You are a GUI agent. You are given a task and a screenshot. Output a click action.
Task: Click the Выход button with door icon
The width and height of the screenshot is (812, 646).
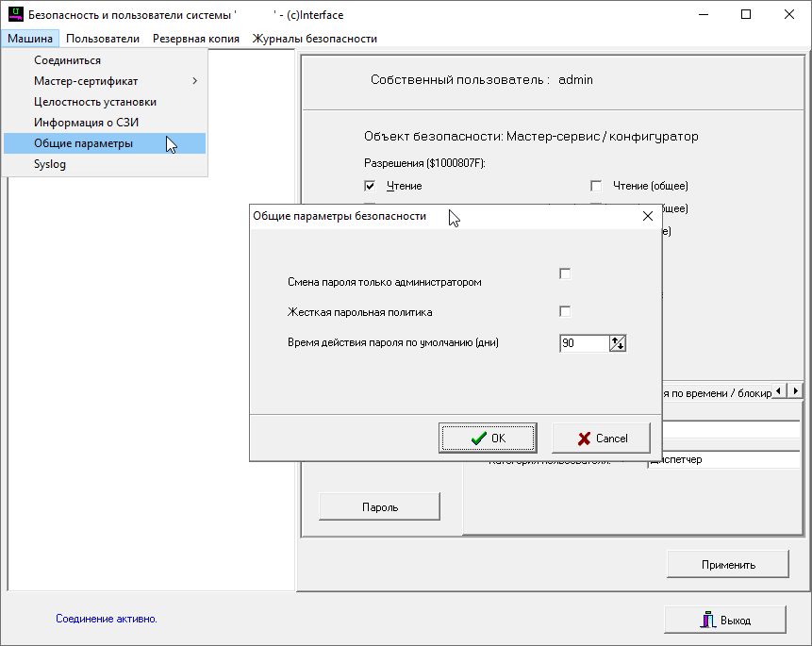point(724,620)
